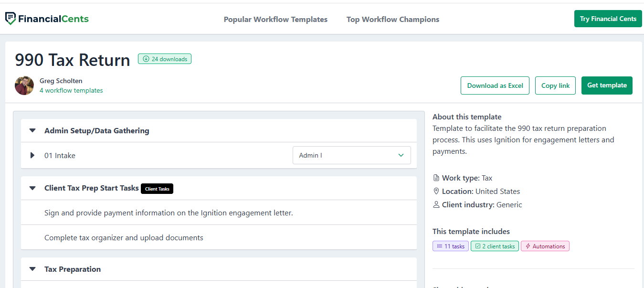Image resolution: width=644 pixels, height=288 pixels.
Task: Open the 4 workflow templates link
Action: coord(71,91)
